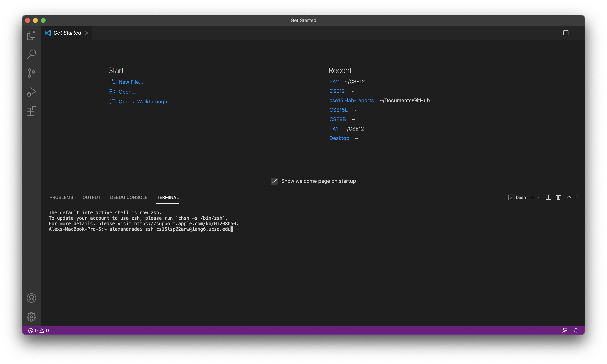Screen dimensions: 607x364
Task: Open the Search sidebar icon
Action: click(x=31, y=54)
